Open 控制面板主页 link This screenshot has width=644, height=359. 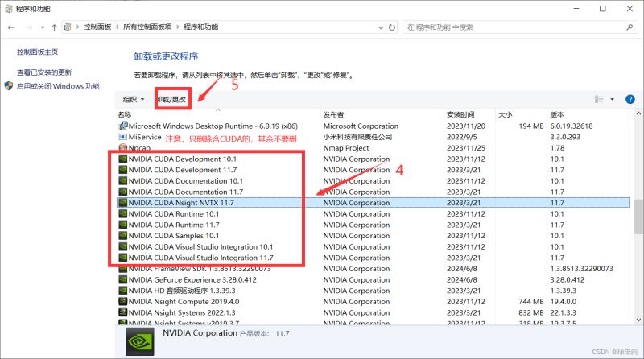tap(37, 52)
